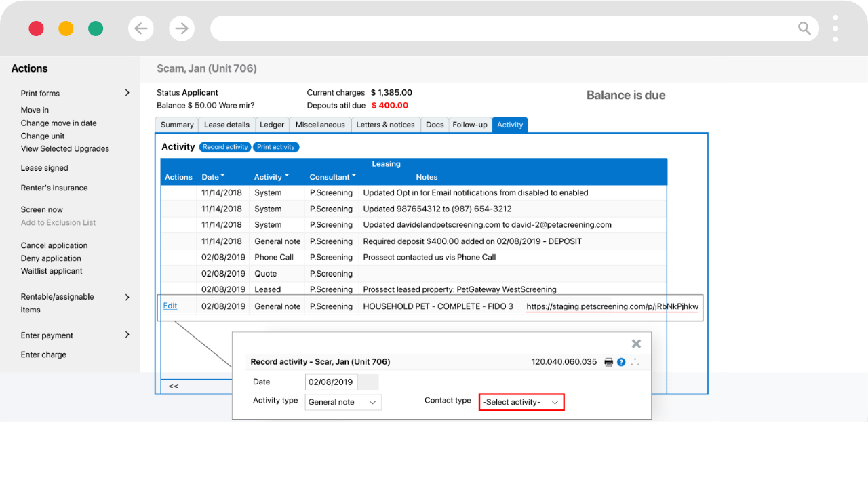The image size is (868, 488).
Task: Open the Letters & notices tab
Action: (385, 125)
